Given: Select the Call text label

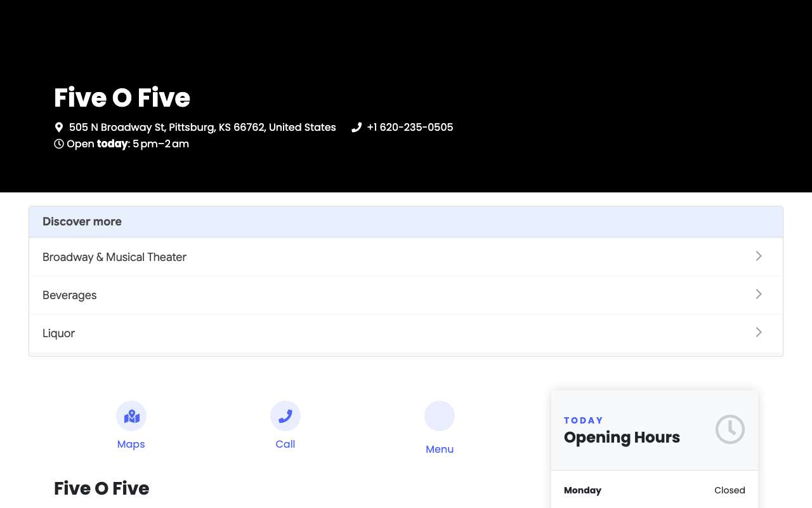Looking at the screenshot, I should point(285,444).
